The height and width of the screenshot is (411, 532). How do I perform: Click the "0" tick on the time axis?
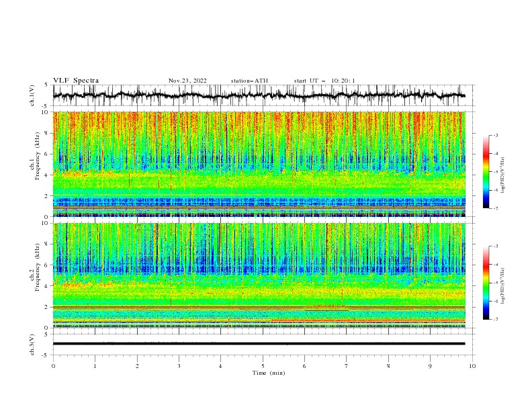(x=53, y=366)
